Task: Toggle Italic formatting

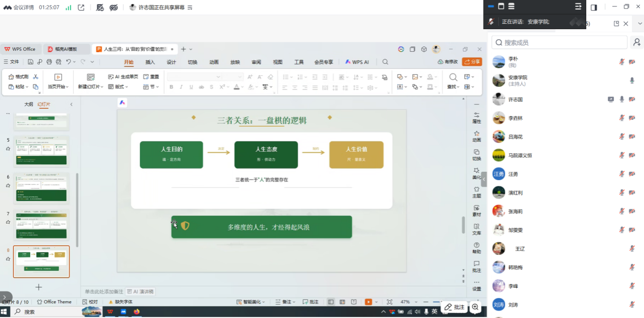Action: (x=181, y=87)
